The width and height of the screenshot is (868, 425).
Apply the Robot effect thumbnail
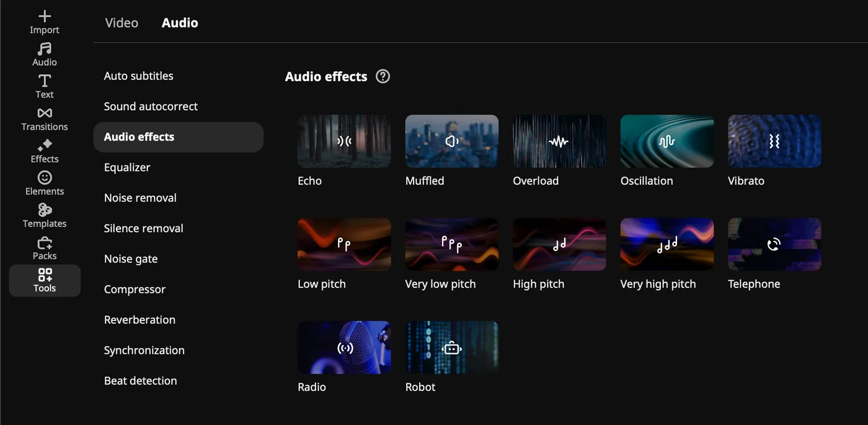coord(452,348)
